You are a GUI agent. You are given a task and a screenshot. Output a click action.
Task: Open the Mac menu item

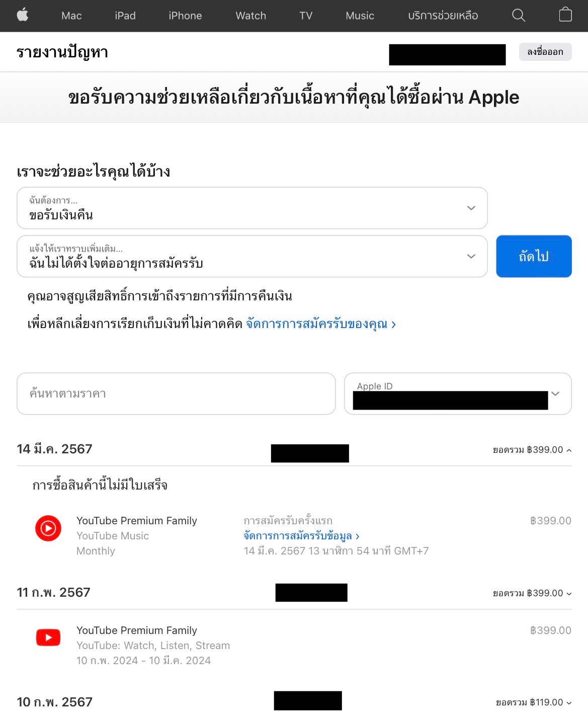pyautogui.click(x=71, y=16)
